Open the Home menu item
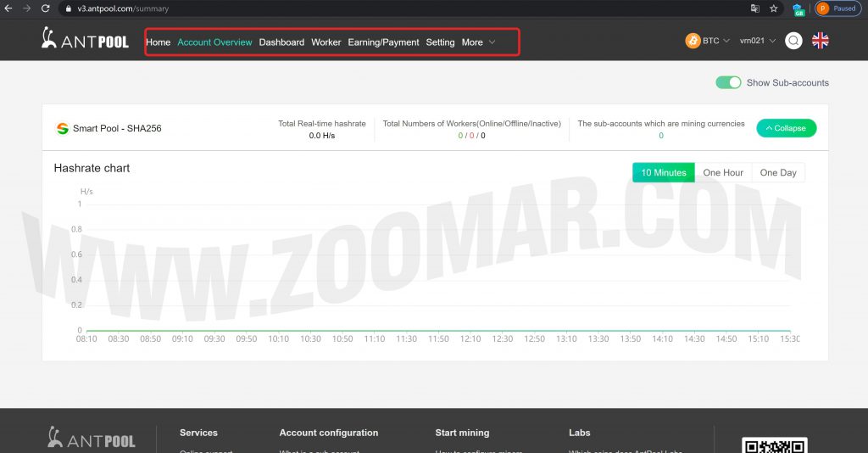The width and height of the screenshot is (868, 453). (158, 42)
